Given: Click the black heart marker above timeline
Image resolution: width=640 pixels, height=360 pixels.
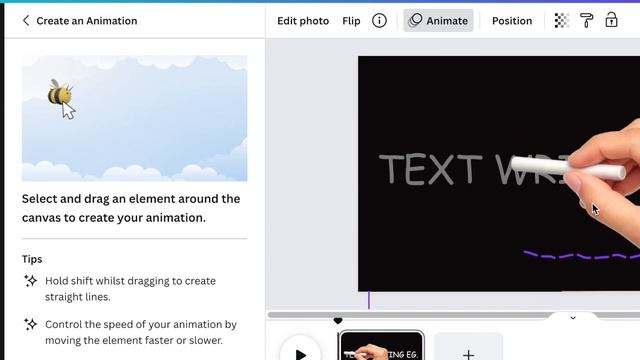Looking at the screenshot, I should pos(338,321).
